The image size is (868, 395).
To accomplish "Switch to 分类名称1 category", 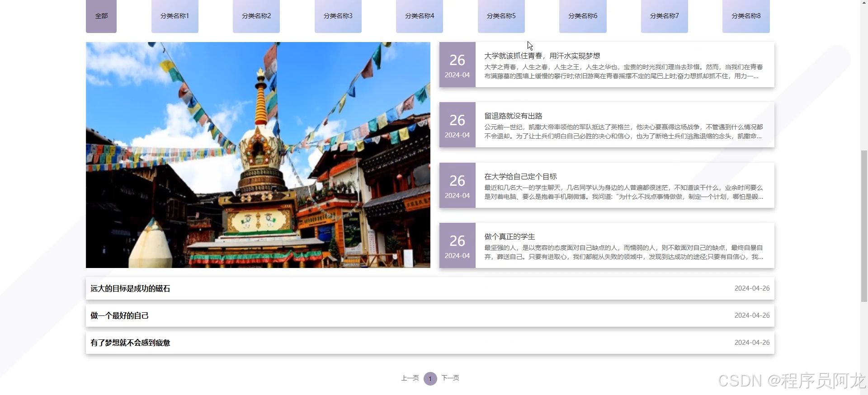I will coord(175,16).
